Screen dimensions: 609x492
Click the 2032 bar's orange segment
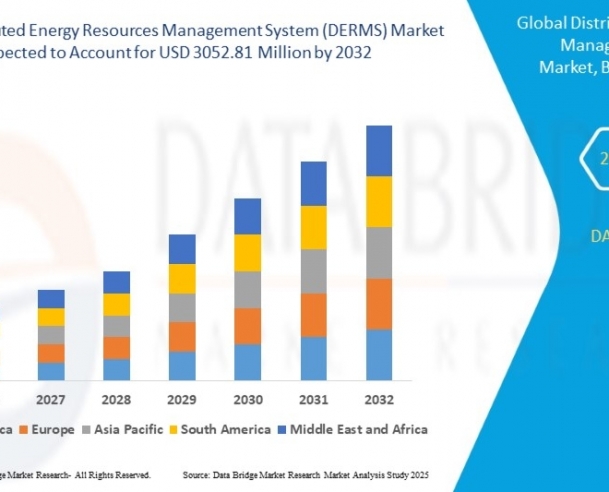(x=379, y=304)
